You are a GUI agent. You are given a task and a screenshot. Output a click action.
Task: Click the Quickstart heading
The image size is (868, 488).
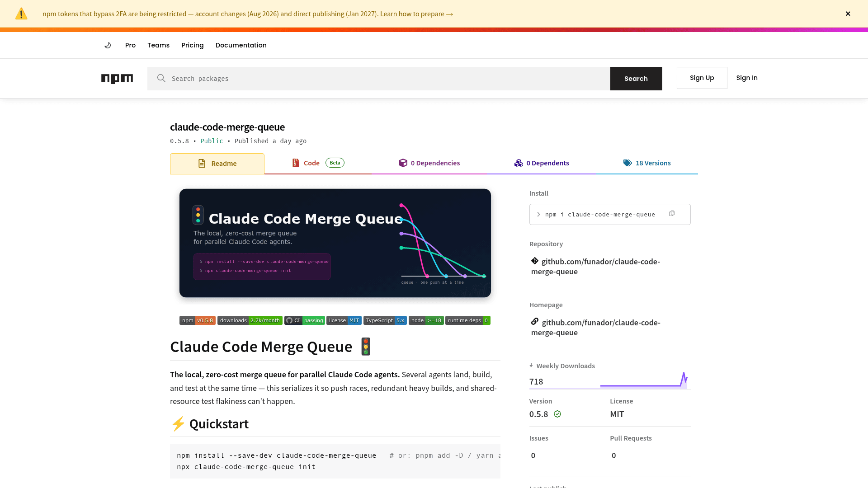[219, 424]
